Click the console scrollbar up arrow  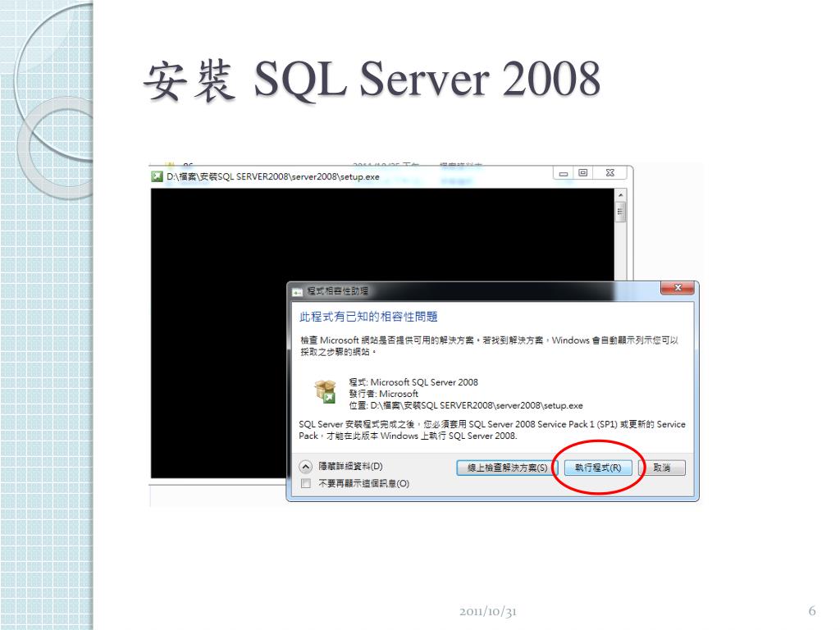click(x=620, y=195)
